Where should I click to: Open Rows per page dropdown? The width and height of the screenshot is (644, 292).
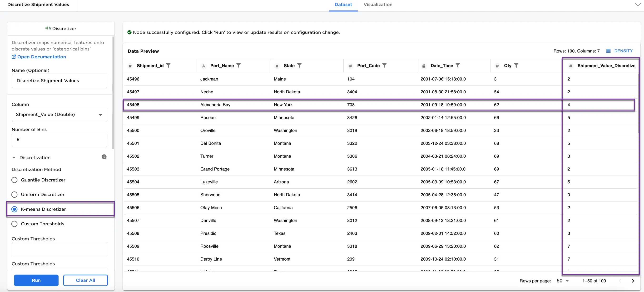(563, 281)
